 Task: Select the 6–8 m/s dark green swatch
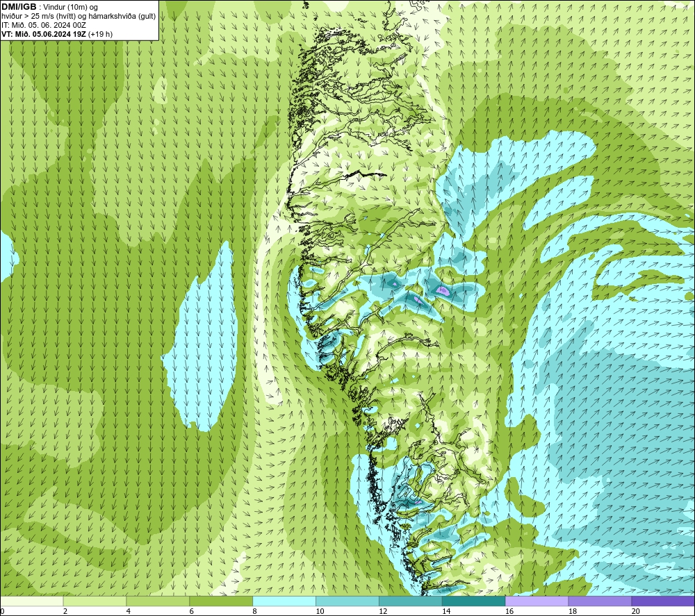(221, 601)
